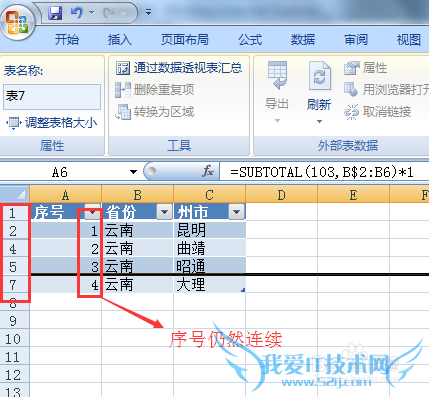Click the formula bar SUBTOTAL formula
Image resolution: width=429 pixels, height=397 pixels.
coord(322,172)
